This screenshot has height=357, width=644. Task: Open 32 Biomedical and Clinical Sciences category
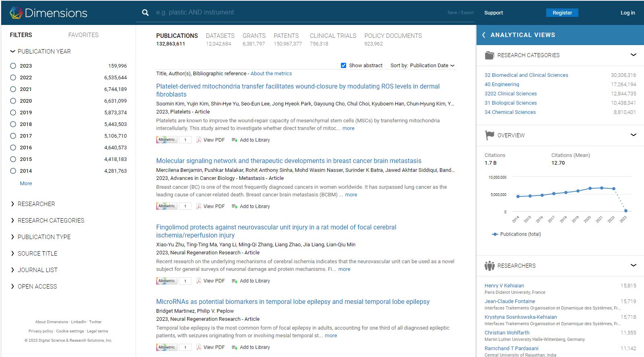(526, 75)
